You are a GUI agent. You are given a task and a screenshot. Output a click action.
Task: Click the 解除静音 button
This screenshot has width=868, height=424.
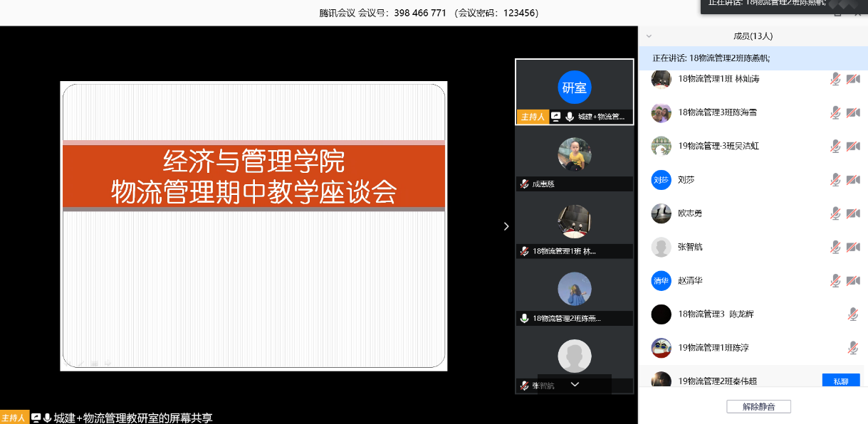click(x=758, y=407)
